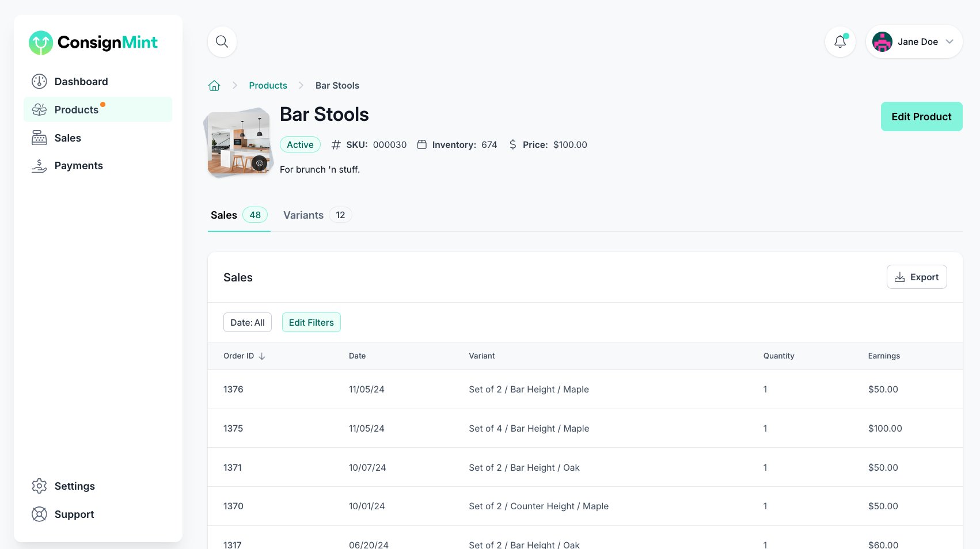Click product description For brunch 'n stuff.

click(x=320, y=170)
